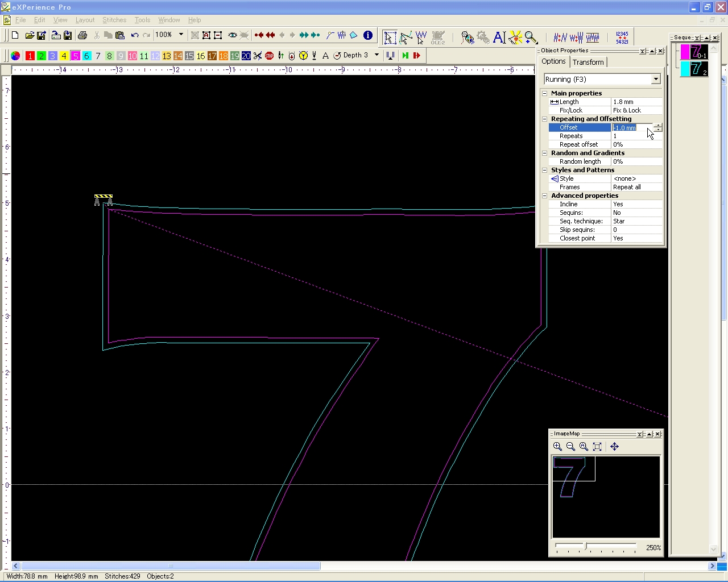Select red color swatch 1

[30, 56]
